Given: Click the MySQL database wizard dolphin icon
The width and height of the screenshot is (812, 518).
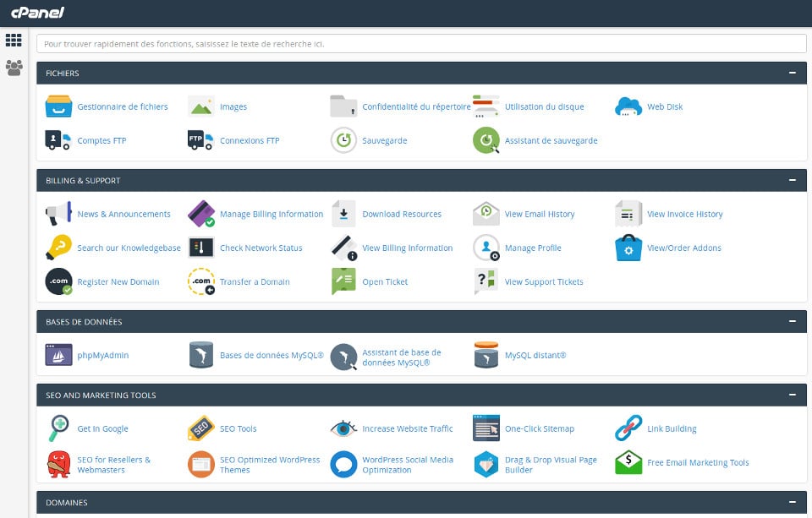Looking at the screenshot, I should tap(343, 357).
